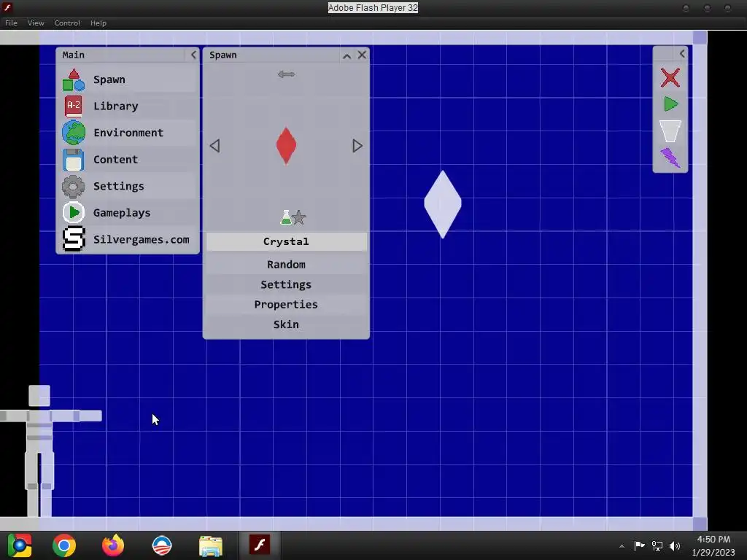This screenshot has height=560, width=747.
Task: Click the gray double-arrow flip icon
Action: tap(286, 74)
